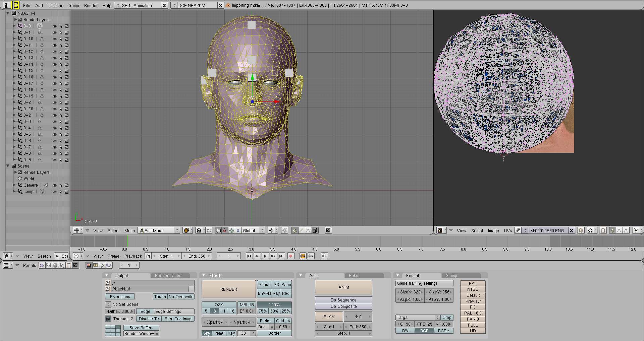Switch to the Render Layers tab
The width and height of the screenshot is (644, 341).
pos(169,275)
